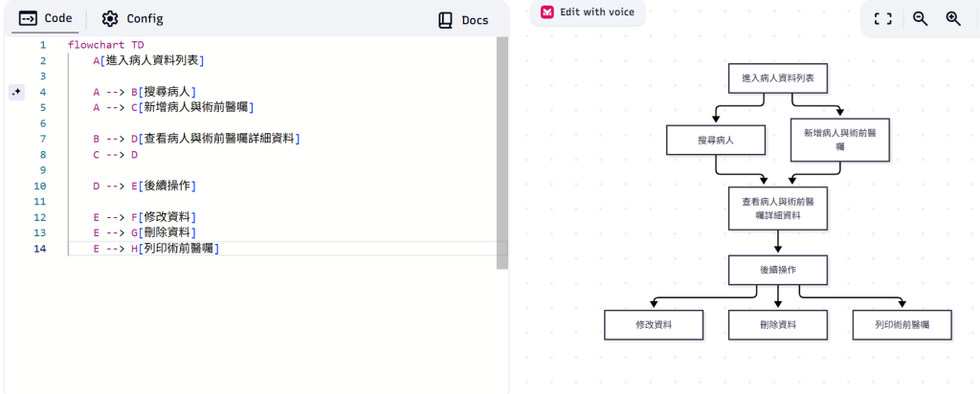Click the pink Edit with voice icon
Screen dimensions: 980x394
coord(546,11)
